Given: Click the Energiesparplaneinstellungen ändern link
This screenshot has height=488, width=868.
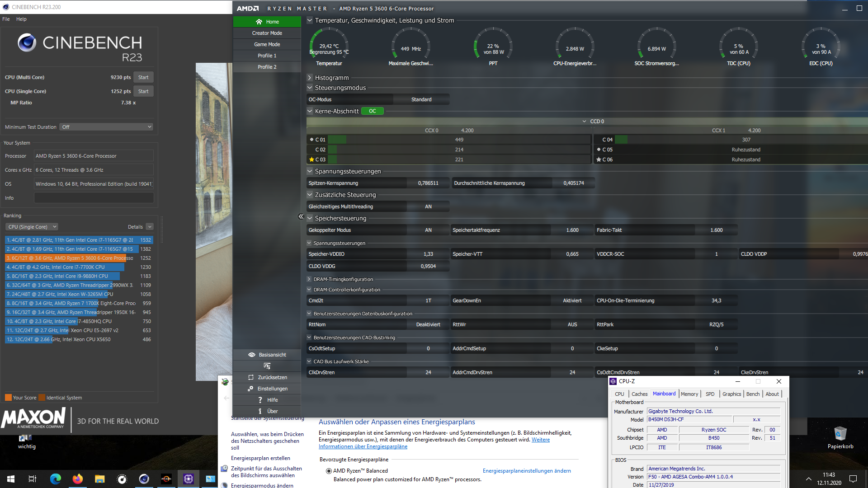Looking at the screenshot, I should click(527, 471).
